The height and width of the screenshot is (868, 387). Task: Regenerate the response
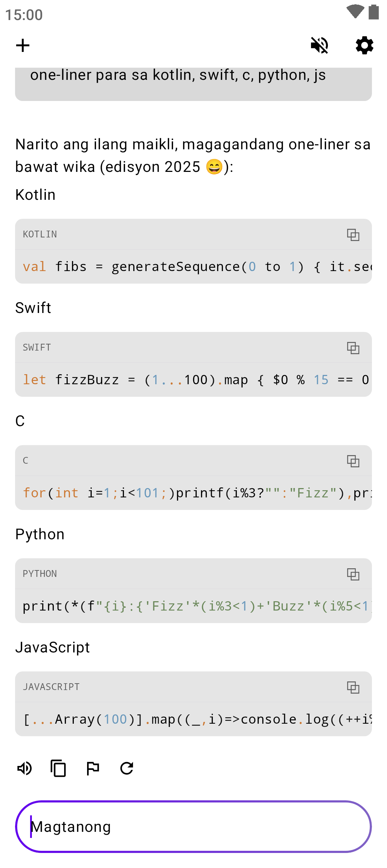127,768
